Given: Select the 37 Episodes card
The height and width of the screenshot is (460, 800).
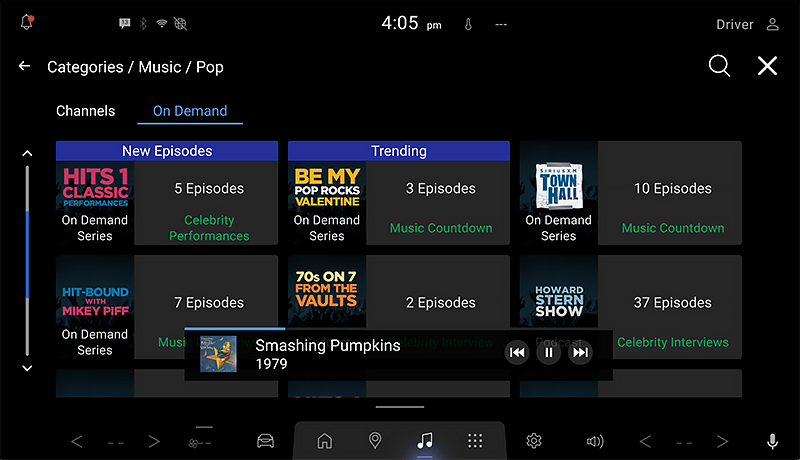Looking at the screenshot, I should [670, 307].
